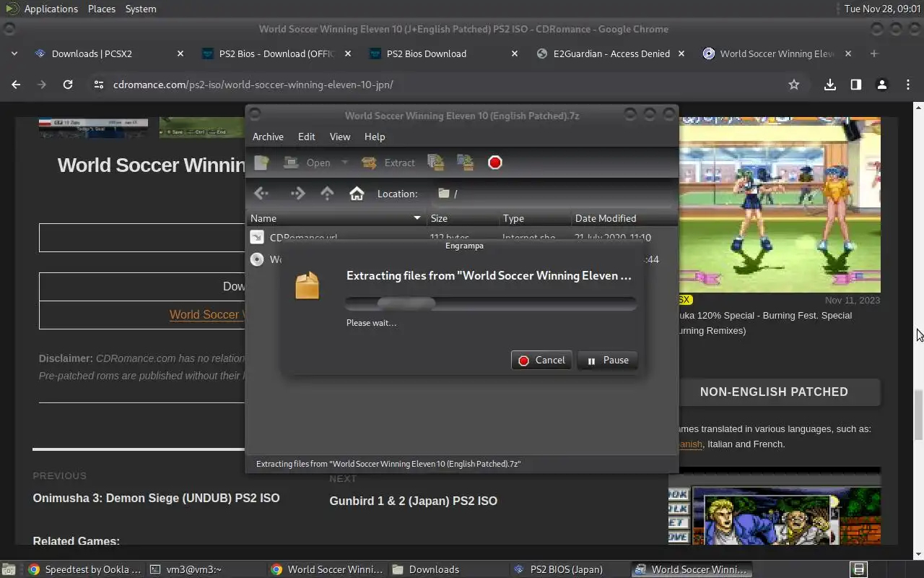924x578 pixels.
Task: Open the View menu in Engrampa
Action: tap(339, 137)
